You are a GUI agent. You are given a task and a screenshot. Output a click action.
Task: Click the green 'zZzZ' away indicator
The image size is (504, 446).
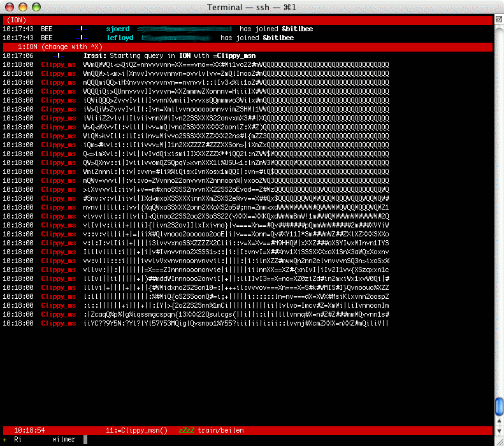pos(187,430)
